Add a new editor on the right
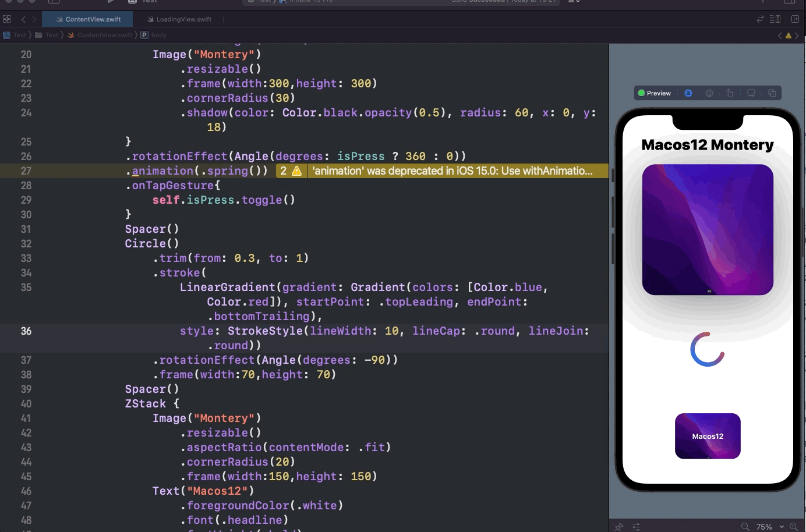Viewport: 806px width, 532px height. click(x=796, y=19)
